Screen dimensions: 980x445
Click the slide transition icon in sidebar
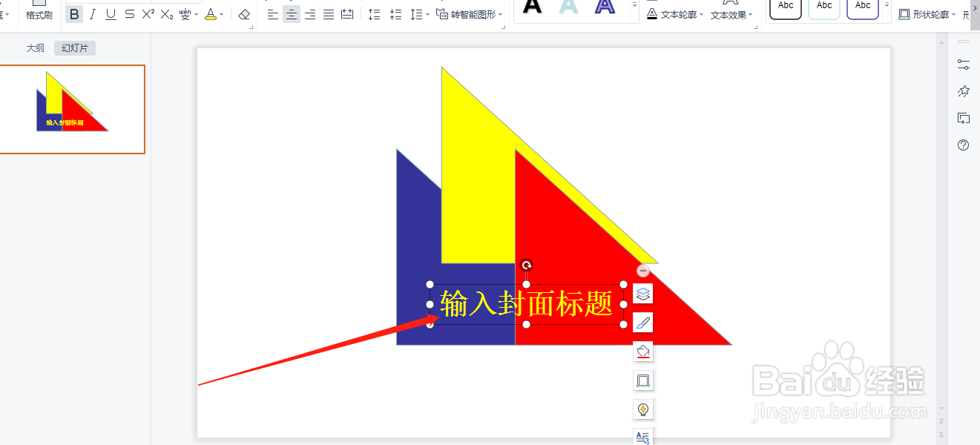pos(964,118)
